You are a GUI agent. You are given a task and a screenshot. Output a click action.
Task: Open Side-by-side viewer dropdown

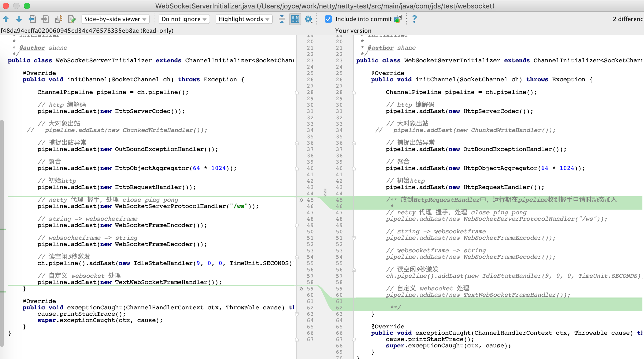(115, 19)
